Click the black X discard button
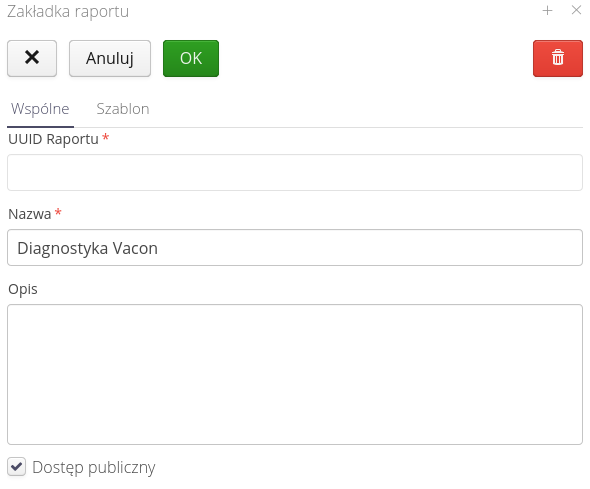This screenshot has width=590, height=489. pyautogui.click(x=32, y=58)
